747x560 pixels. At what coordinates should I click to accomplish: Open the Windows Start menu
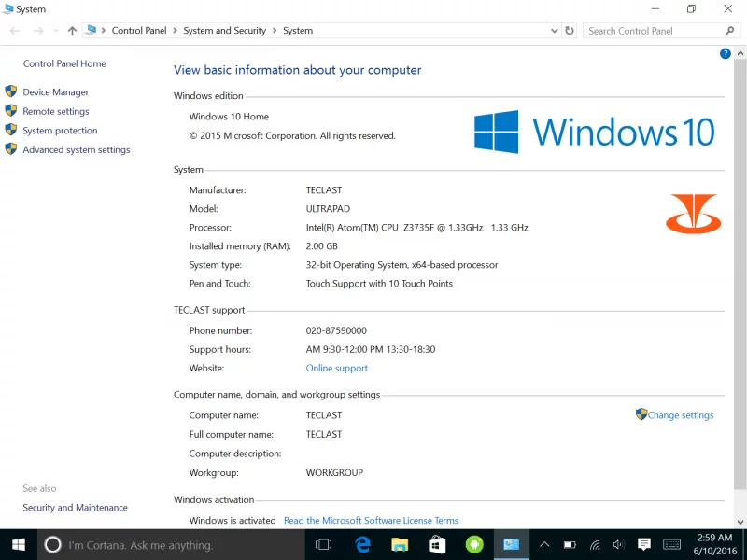click(19, 544)
